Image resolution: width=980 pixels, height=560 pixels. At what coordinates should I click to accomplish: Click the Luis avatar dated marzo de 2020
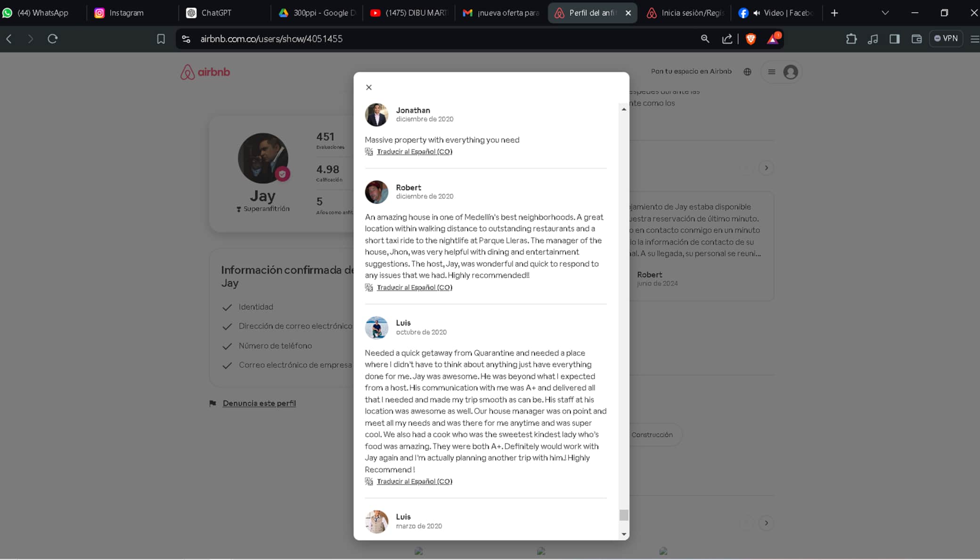pyautogui.click(x=376, y=521)
